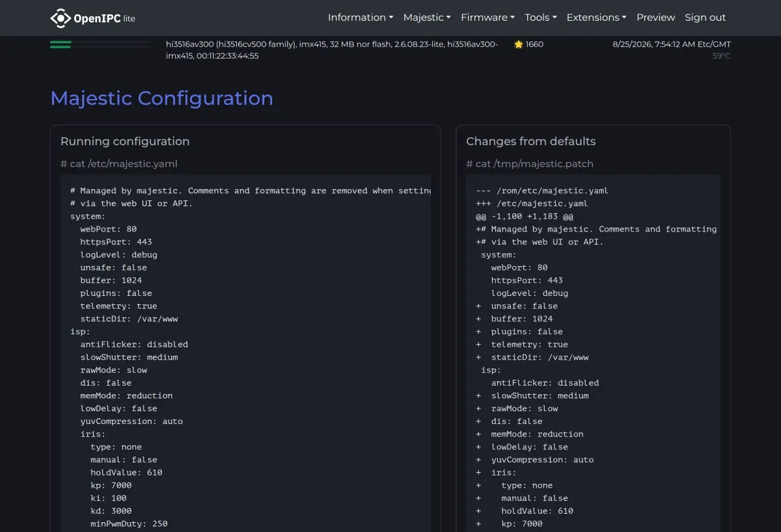
Task: Click the '@@ -1,100 +1,183 @@' hunk header
Action: 525,216
